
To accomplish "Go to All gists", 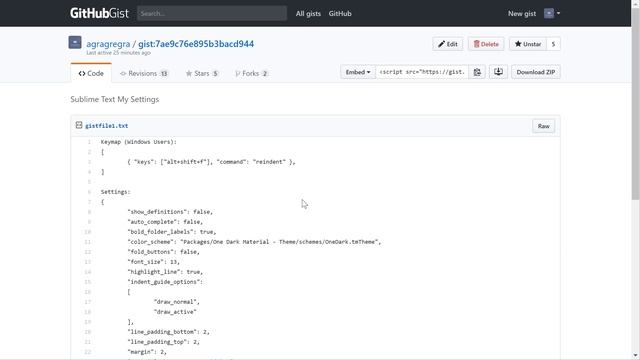I will pos(308,13).
